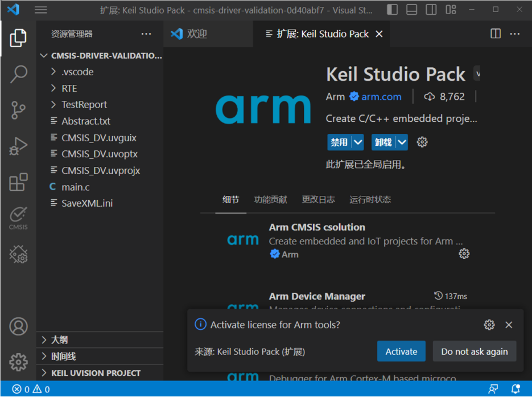
Task: Select the 更改日志 tab
Action: click(318, 200)
